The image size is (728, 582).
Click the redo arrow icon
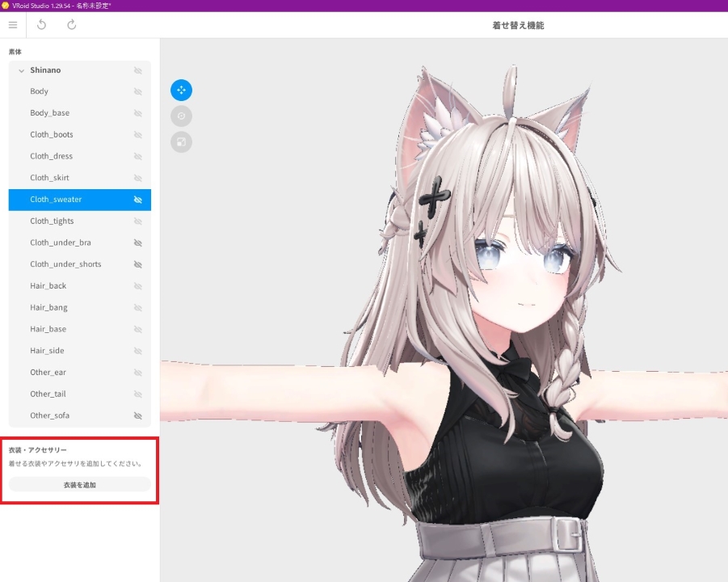point(71,24)
